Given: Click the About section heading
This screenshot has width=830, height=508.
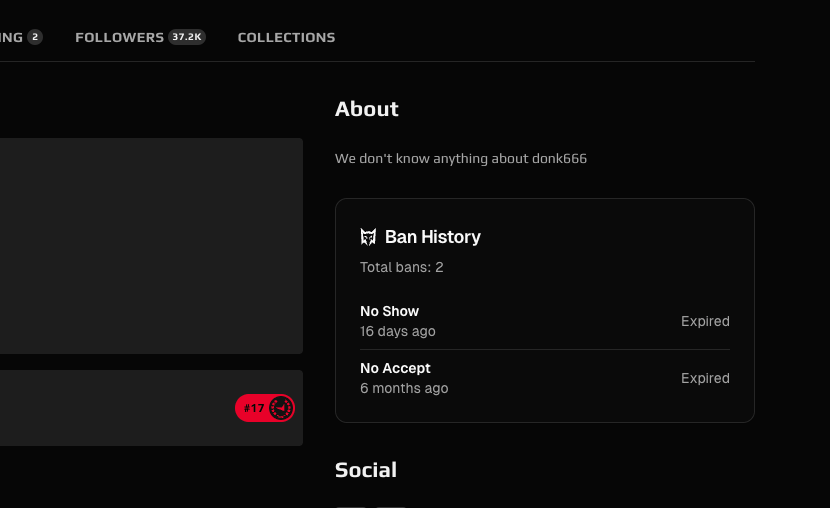Looking at the screenshot, I should (366, 109).
